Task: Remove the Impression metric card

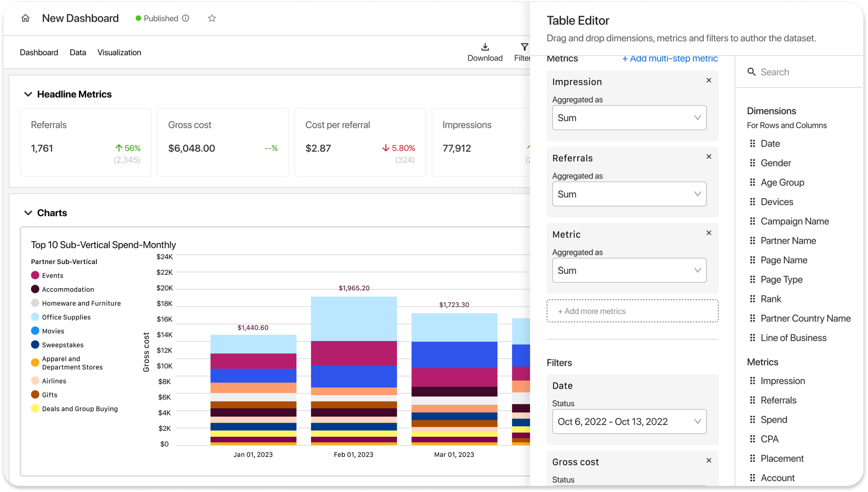Action: pos(709,80)
